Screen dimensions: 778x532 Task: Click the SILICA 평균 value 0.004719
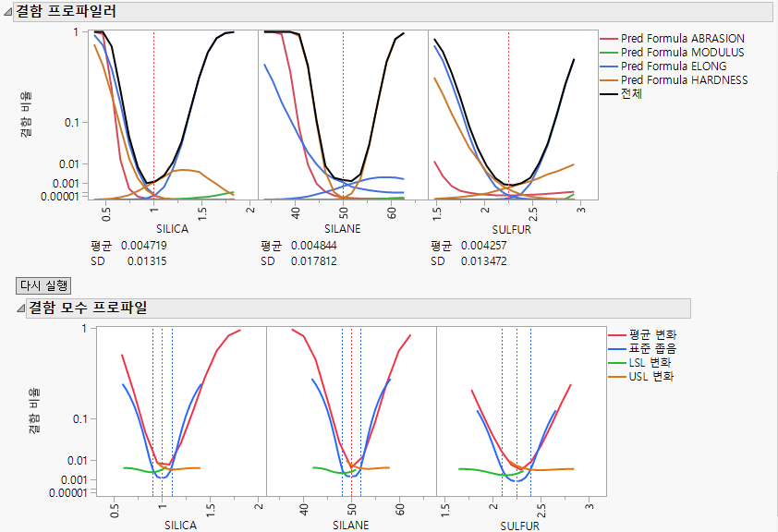coord(144,246)
